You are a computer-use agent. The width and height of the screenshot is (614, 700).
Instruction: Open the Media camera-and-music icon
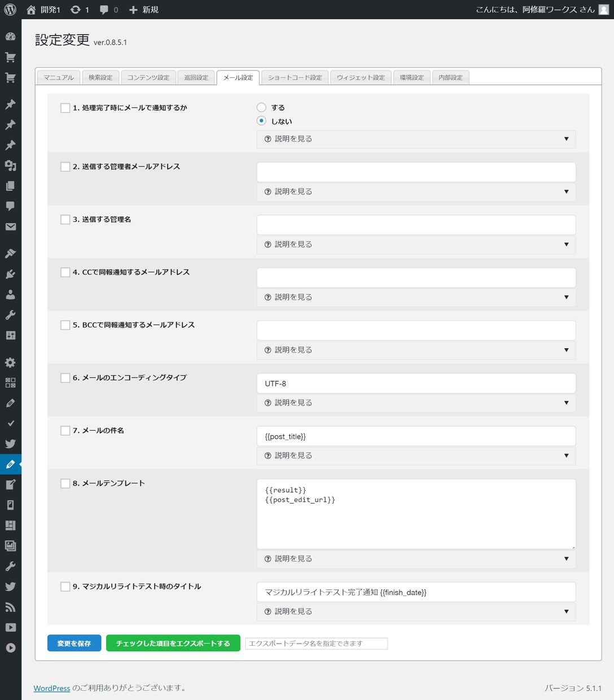click(x=10, y=165)
